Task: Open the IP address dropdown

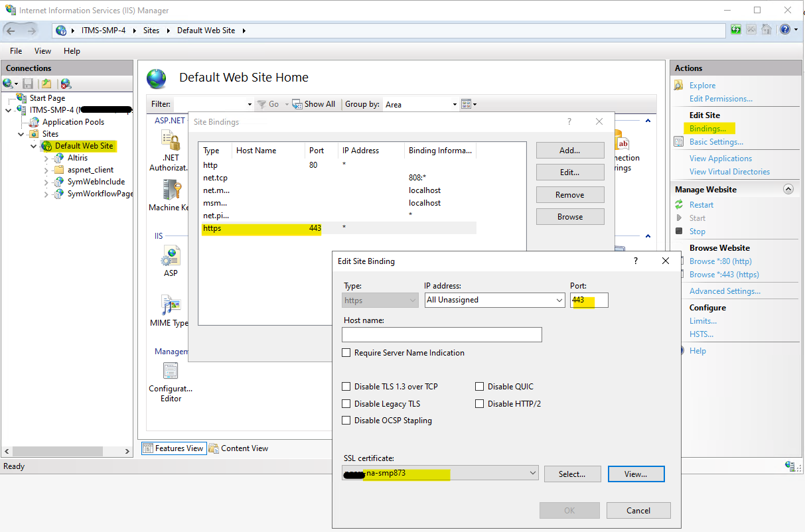Action: (x=558, y=300)
